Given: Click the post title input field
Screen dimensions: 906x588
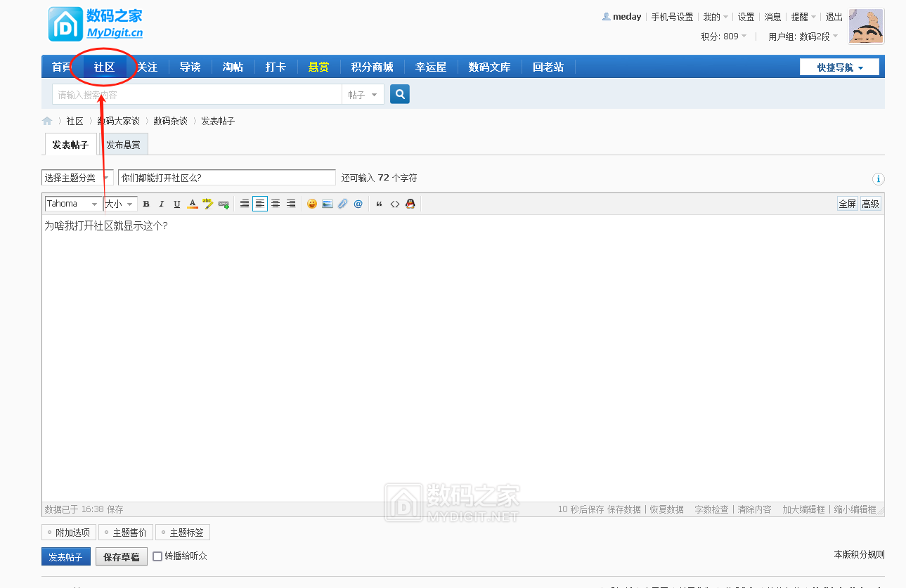Looking at the screenshot, I should [227, 178].
